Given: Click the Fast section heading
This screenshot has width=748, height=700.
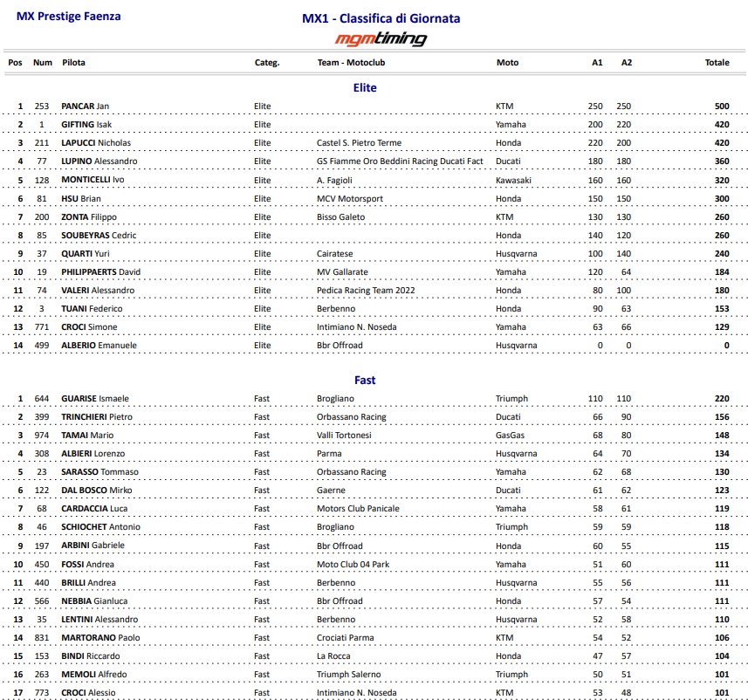Looking at the screenshot, I should tap(365, 381).
